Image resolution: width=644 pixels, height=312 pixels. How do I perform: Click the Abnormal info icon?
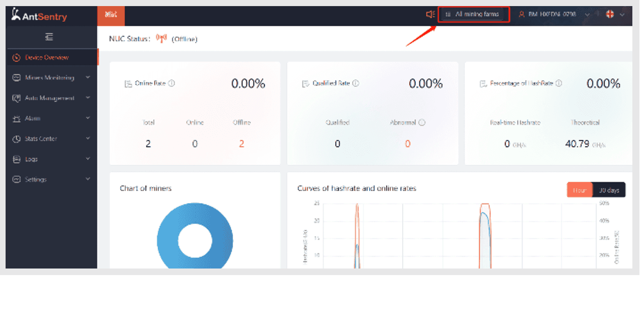(x=422, y=122)
